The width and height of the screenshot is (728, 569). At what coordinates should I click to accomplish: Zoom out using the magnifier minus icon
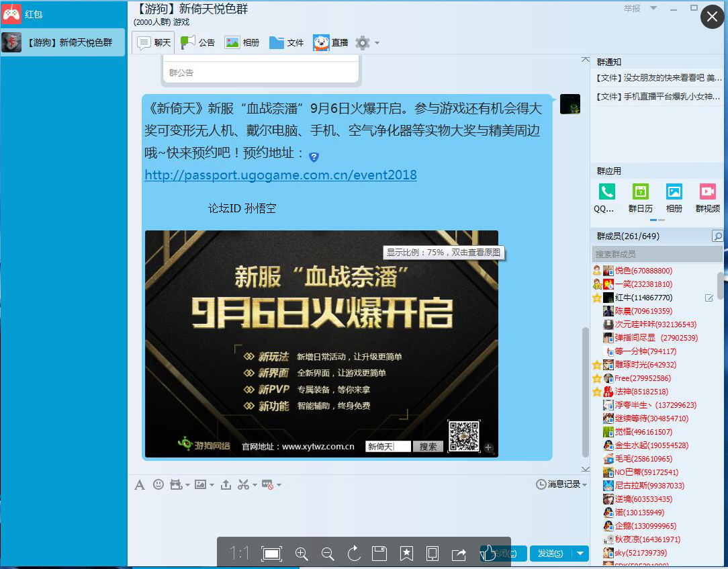pyautogui.click(x=328, y=553)
